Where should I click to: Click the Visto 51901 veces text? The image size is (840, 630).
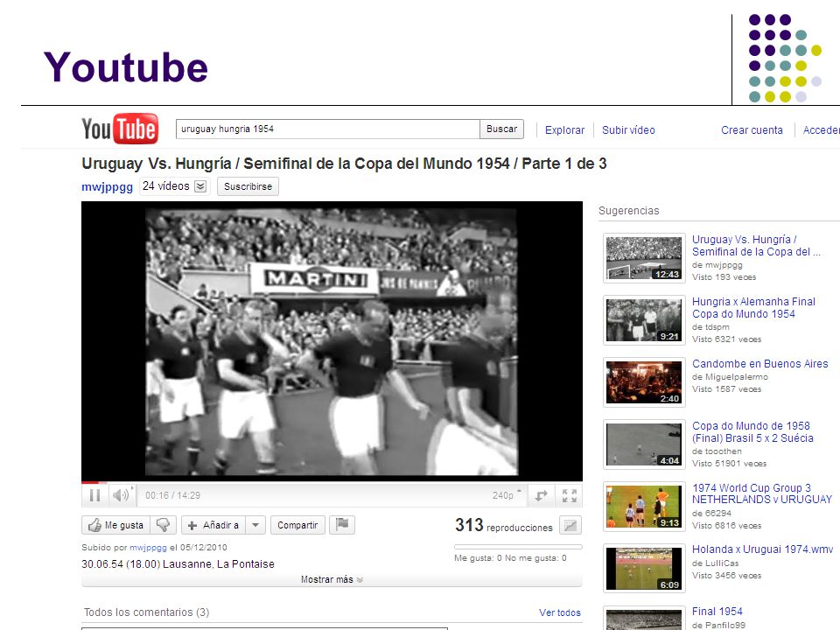pyautogui.click(x=729, y=464)
